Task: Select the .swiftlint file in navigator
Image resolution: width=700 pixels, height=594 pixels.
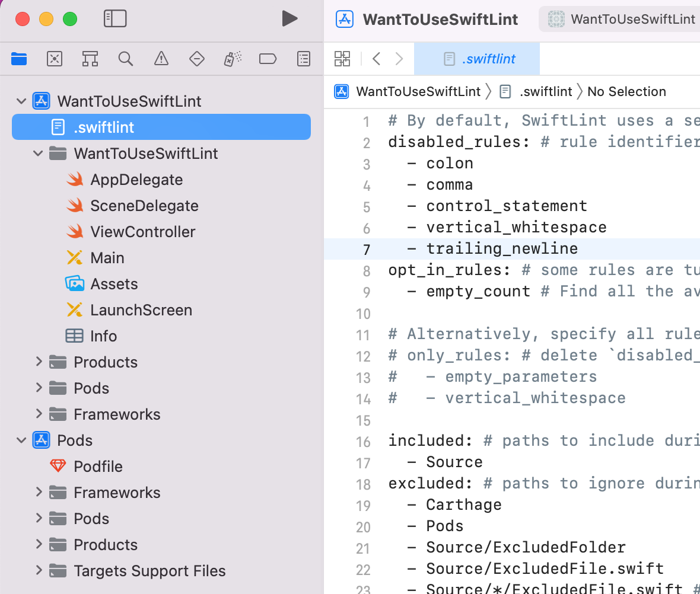Action: coord(161,127)
